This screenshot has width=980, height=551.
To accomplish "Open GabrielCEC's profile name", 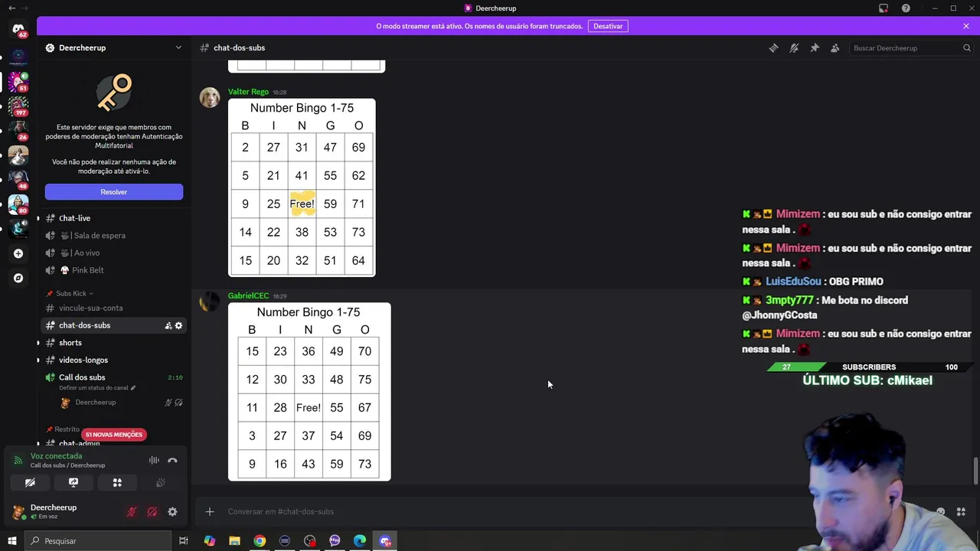I will pyautogui.click(x=248, y=296).
